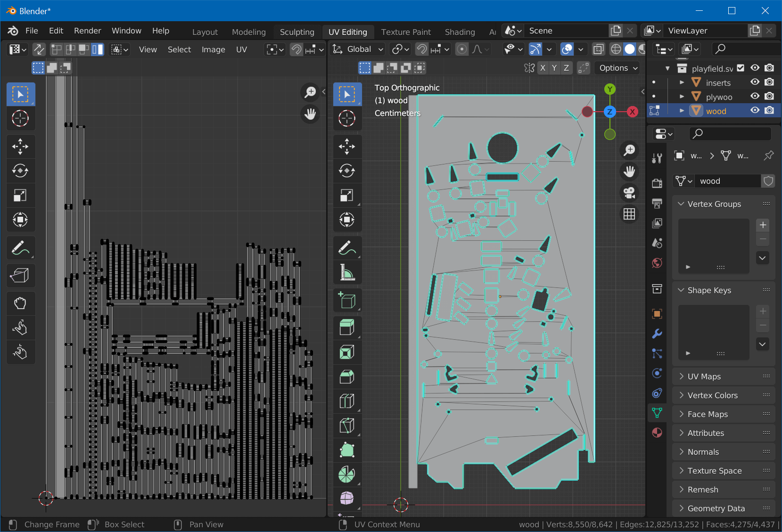Expand the UV Maps panel
Viewport: 782px width, 532px height.
(x=724, y=376)
